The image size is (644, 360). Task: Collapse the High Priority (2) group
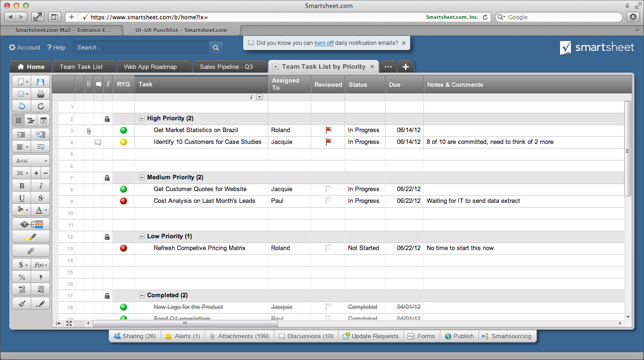click(142, 118)
